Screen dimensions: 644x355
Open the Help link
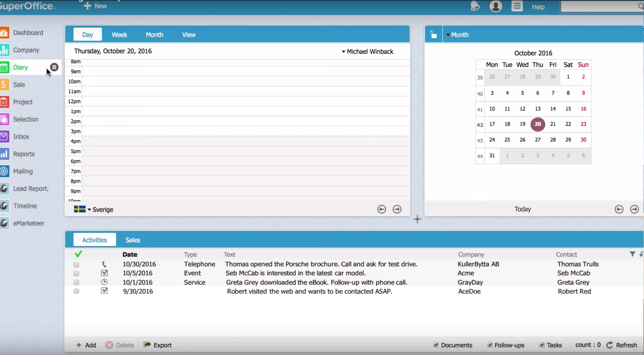(x=538, y=7)
